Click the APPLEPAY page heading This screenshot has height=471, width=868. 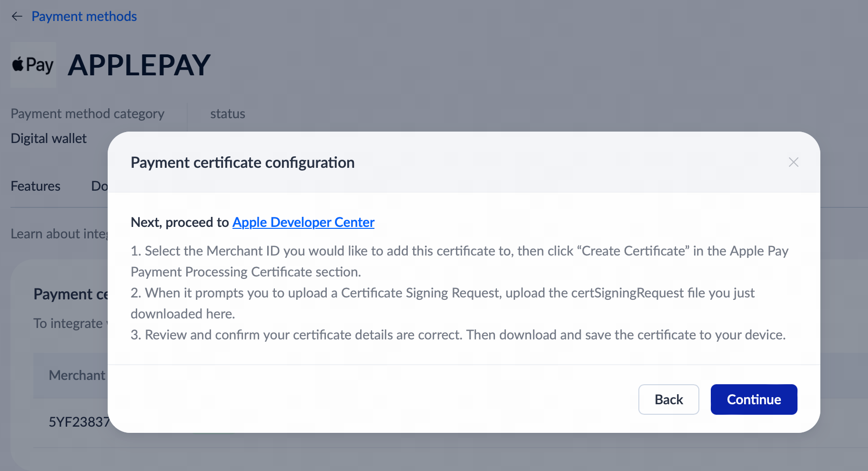coord(139,65)
